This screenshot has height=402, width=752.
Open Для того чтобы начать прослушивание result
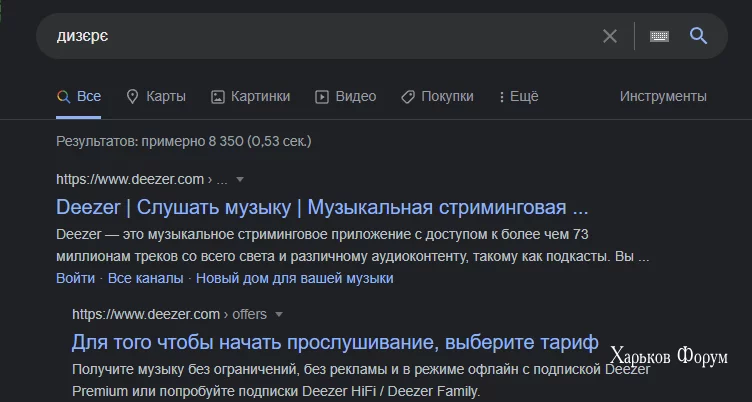pyautogui.click(x=335, y=343)
